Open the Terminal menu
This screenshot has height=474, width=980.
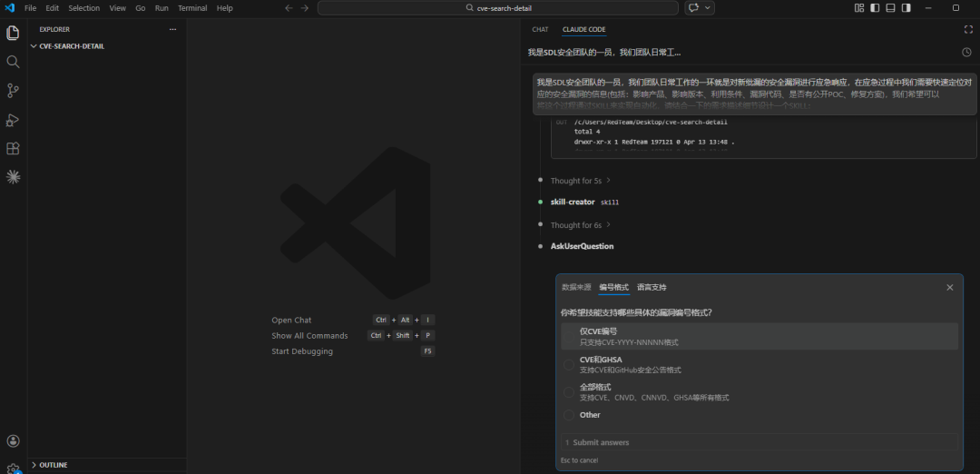click(192, 8)
